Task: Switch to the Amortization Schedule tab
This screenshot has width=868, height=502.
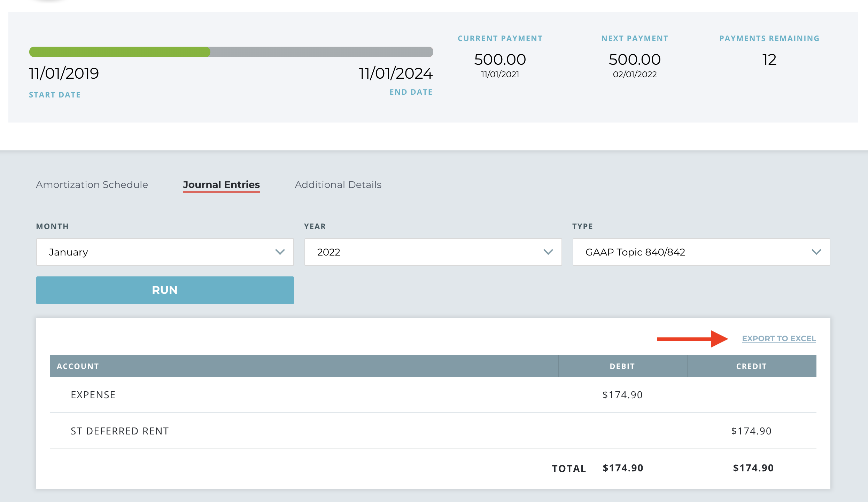Action: coord(92,185)
